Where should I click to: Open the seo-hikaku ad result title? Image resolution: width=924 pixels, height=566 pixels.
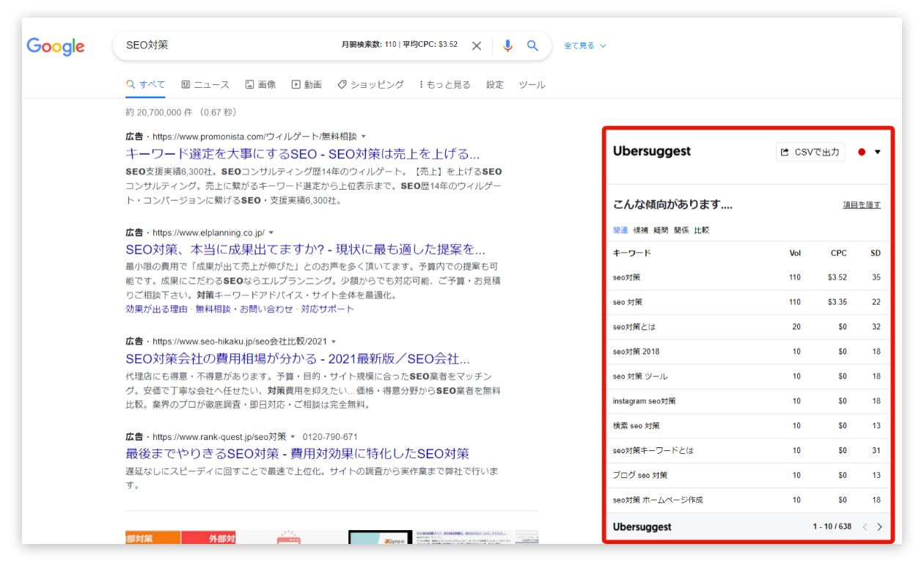click(298, 359)
